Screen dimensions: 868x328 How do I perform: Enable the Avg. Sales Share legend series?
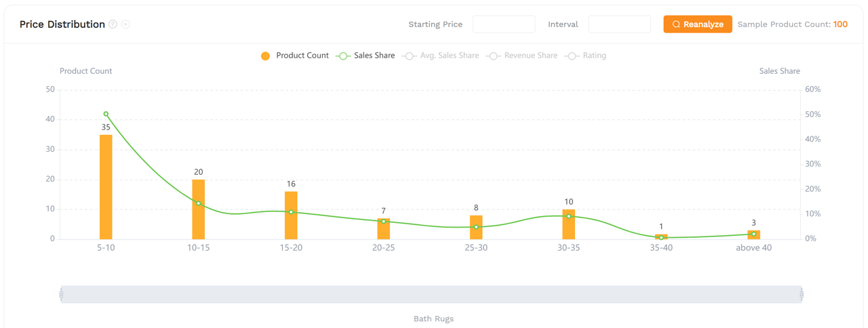point(441,56)
